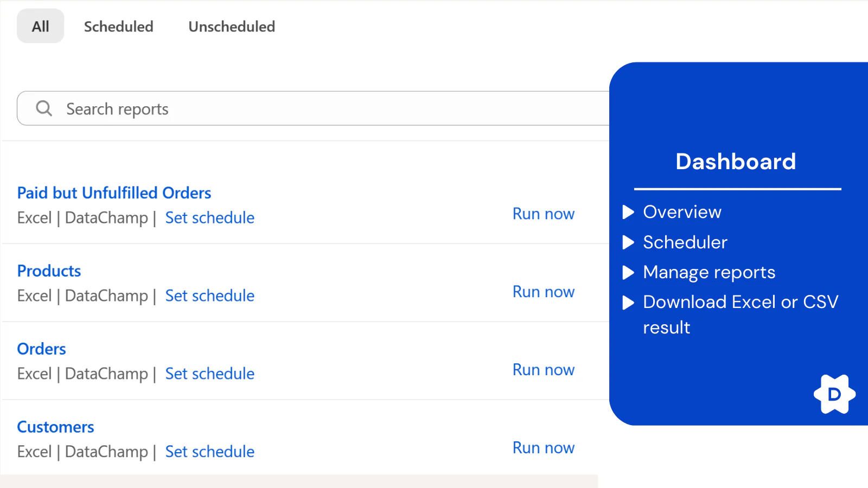Click the DataChamp logo badge
Viewport: 868px width, 488px height.
click(834, 394)
